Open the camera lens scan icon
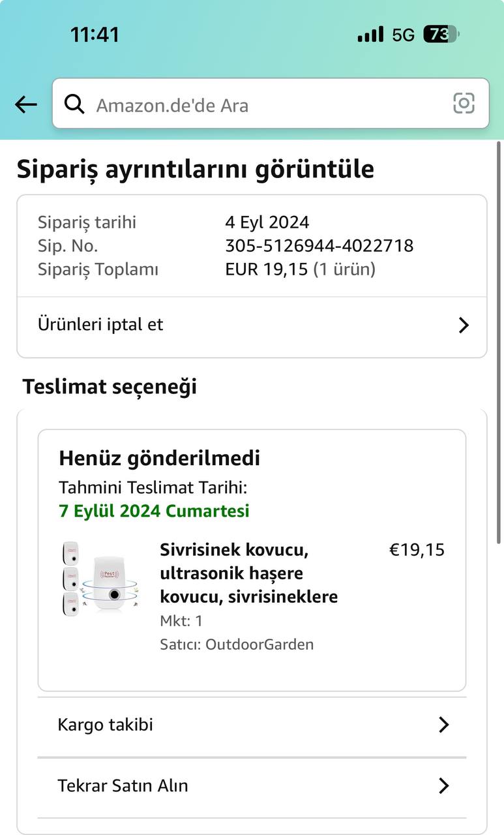The height and width of the screenshot is (835, 504). tap(464, 104)
